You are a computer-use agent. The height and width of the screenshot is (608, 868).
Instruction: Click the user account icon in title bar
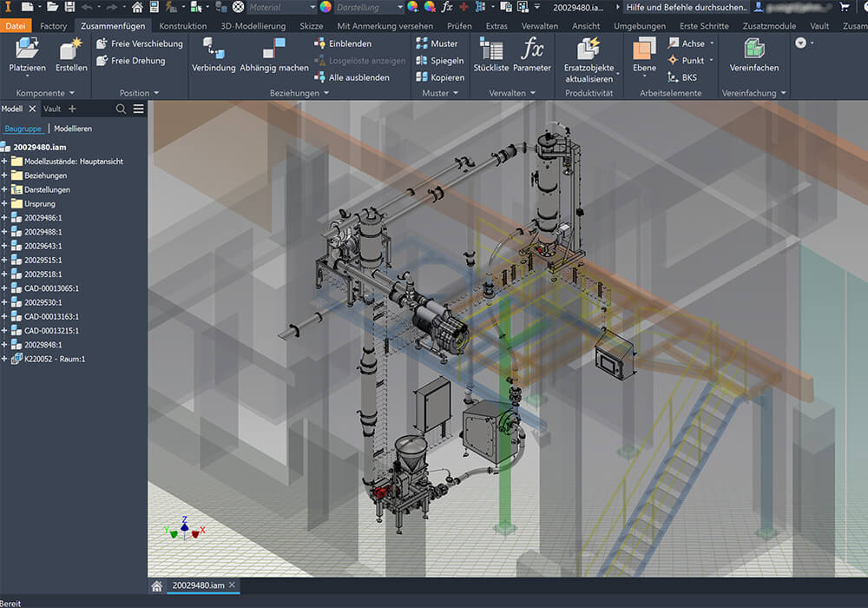point(759,7)
